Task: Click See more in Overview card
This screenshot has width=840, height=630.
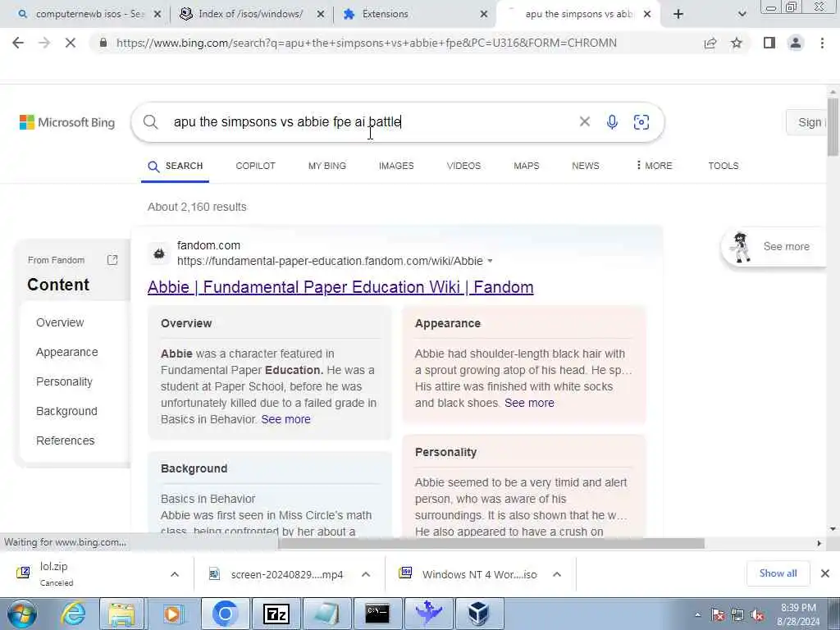Action: pos(286,419)
